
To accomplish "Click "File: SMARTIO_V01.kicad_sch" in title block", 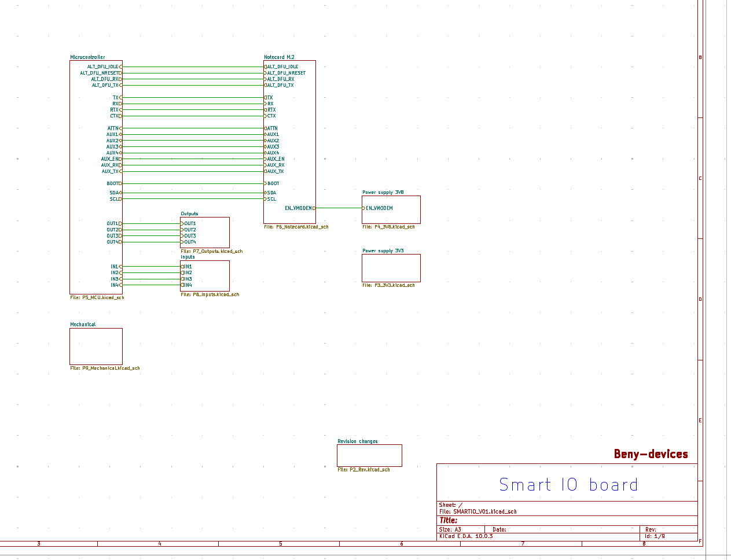I will tap(478, 512).
